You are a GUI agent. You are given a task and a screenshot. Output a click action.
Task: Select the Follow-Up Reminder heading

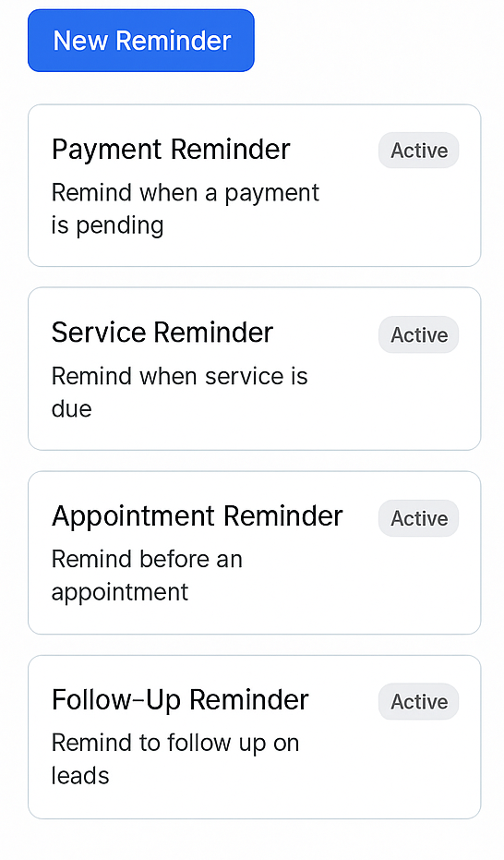(x=180, y=700)
